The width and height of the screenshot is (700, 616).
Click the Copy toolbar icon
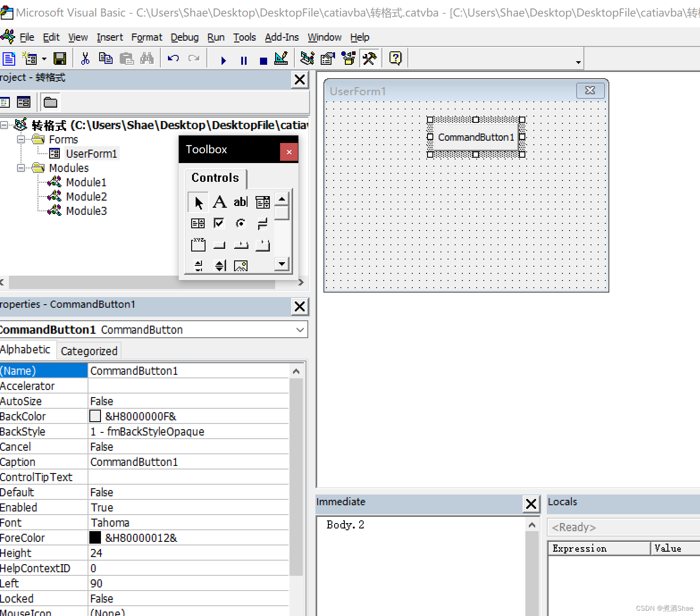pyautogui.click(x=106, y=59)
